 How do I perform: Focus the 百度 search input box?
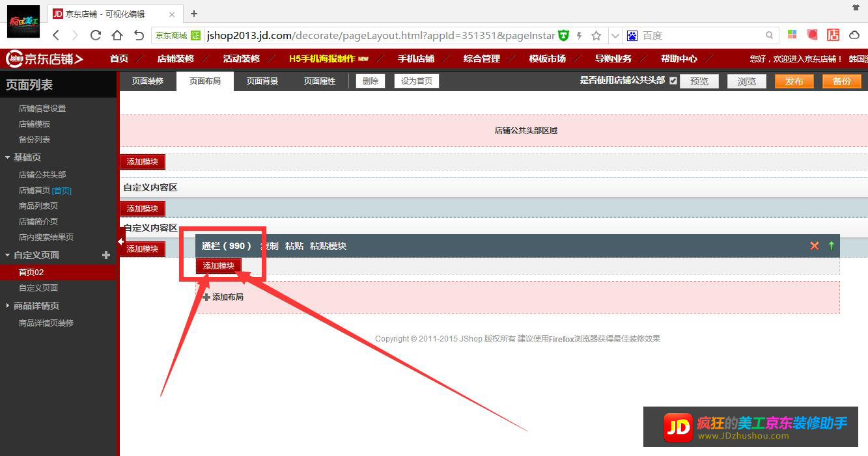[702, 36]
